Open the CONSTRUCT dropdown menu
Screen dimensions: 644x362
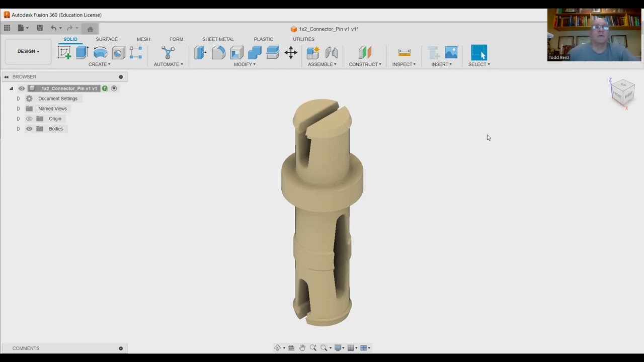365,64
